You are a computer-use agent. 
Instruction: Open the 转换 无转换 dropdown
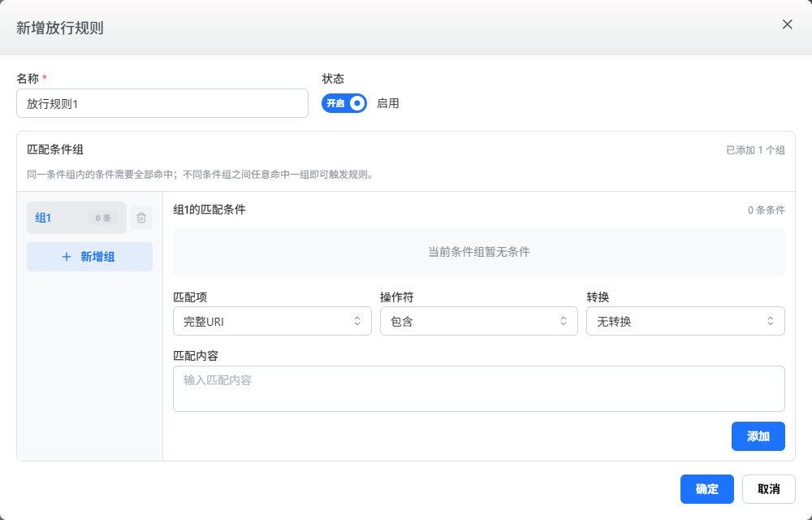coord(685,321)
